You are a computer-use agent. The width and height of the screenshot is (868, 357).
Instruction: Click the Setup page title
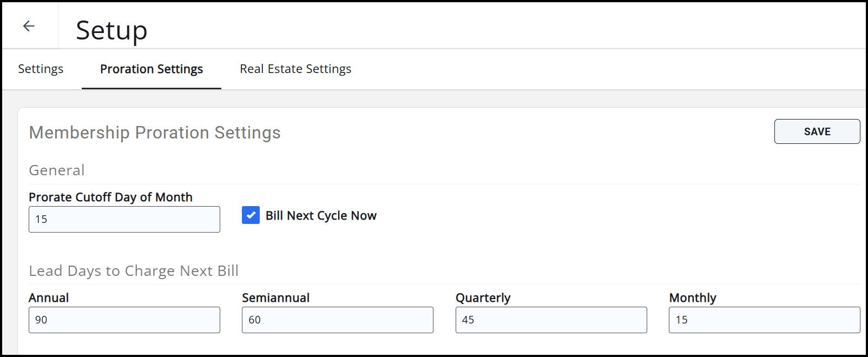(111, 30)
